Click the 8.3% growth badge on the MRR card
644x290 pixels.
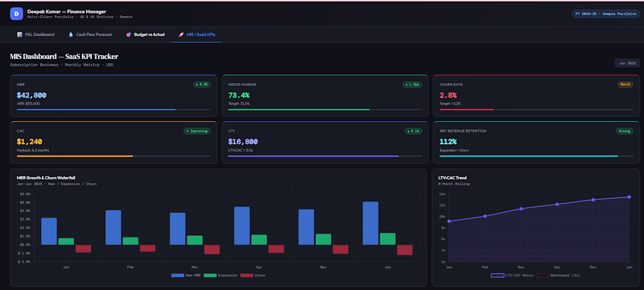[202, 85]
